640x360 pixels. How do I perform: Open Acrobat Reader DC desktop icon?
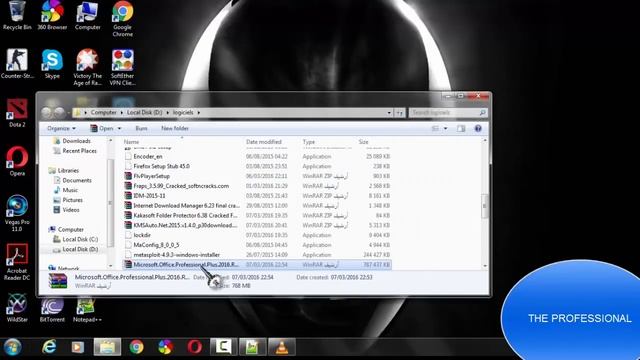[x=17, y=262]
